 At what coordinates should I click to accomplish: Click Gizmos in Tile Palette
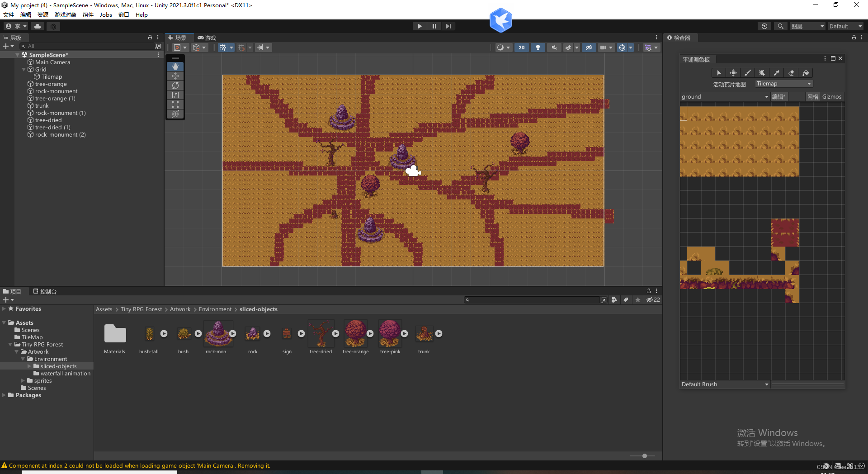pos(832,97)
